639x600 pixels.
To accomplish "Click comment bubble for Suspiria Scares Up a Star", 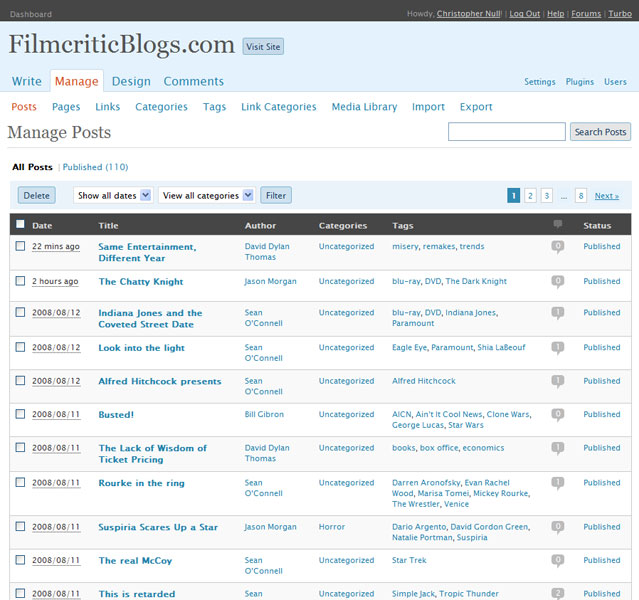I will point(558,527).
